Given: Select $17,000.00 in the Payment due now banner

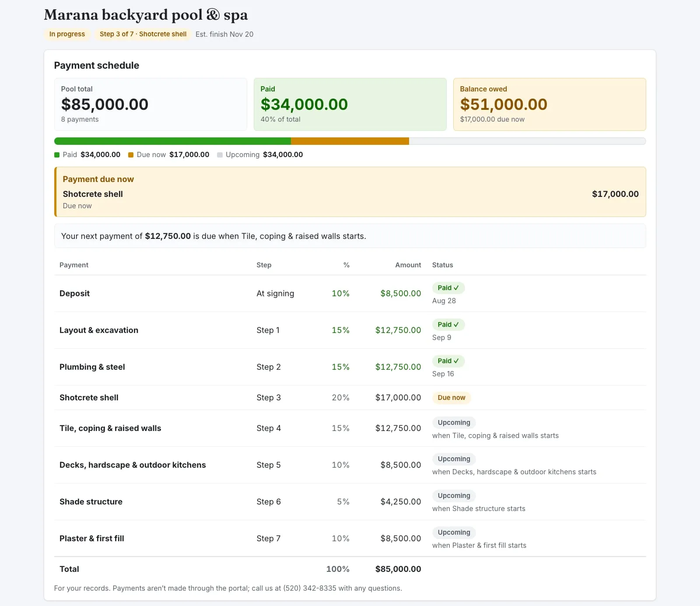Looking at the screenshot, I should 615,194.
